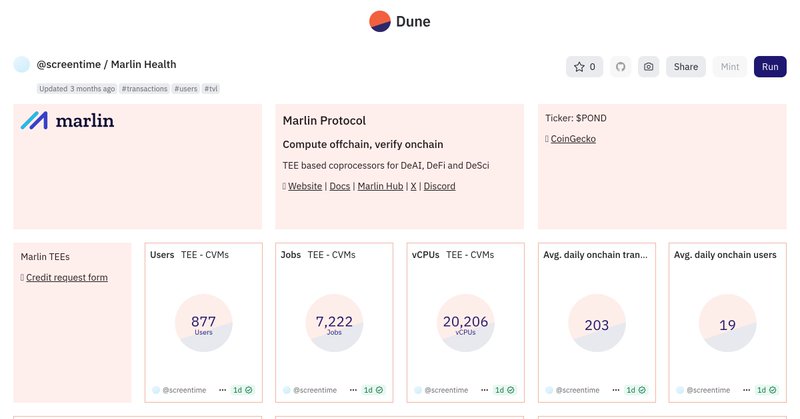Open the Marlin Website link
The width and height of the screenshot is (800, 419).
click(x=305, y=186)
